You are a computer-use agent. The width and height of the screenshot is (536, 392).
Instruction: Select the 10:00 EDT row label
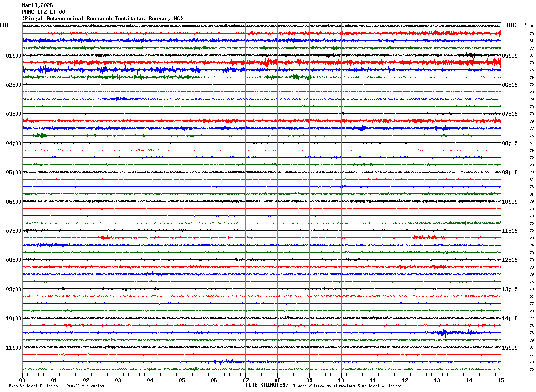tap(14, 319)
